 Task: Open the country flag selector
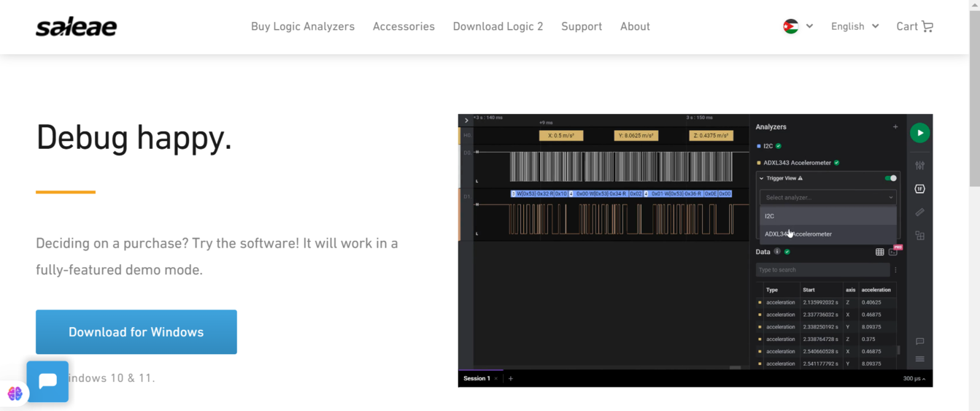[x=791, y=26]
